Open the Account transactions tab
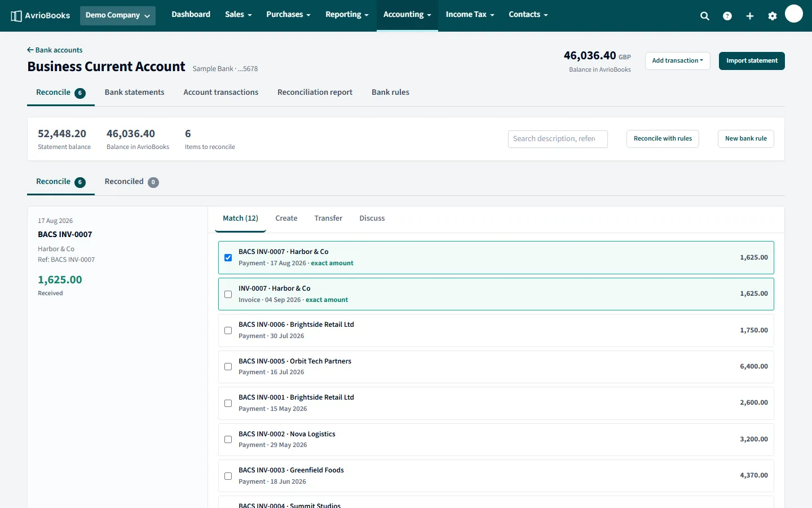 click(220, 93)
